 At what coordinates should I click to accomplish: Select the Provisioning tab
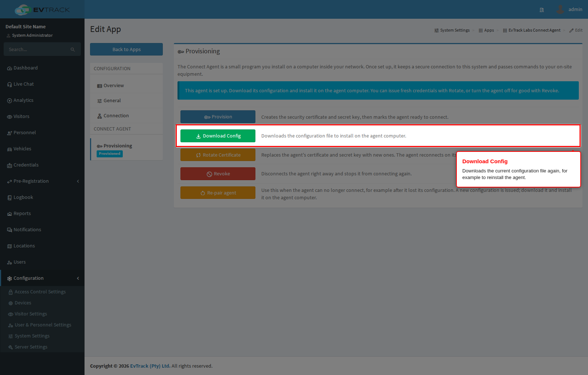click(126, 149)
